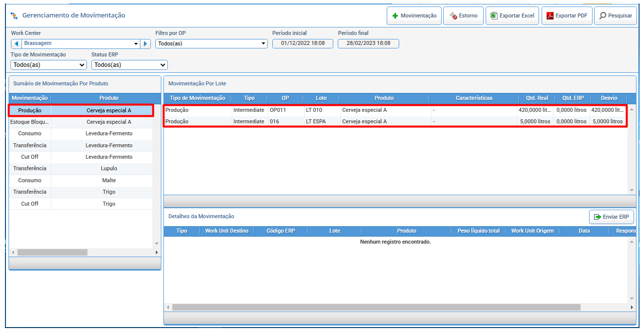Image resolution: width=644 pixels, height=332 pixels.
Task: Click down arrow of details table scrollbar
Action: tap(632, 299)
